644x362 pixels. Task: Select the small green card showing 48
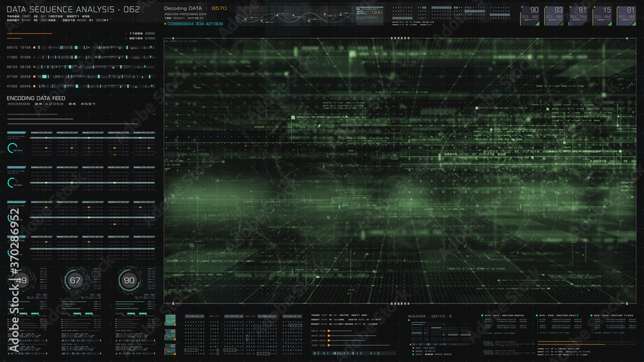(171, 334)
